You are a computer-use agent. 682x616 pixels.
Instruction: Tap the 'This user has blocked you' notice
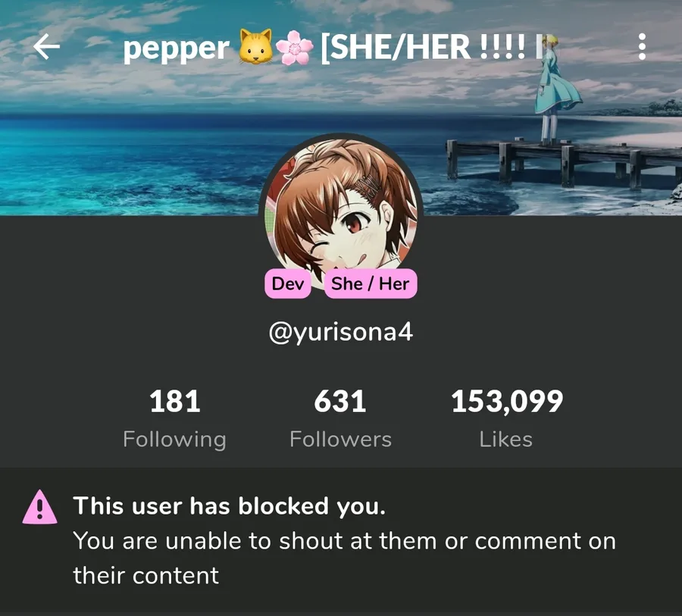pyautogui.click(x=229, y=506)
